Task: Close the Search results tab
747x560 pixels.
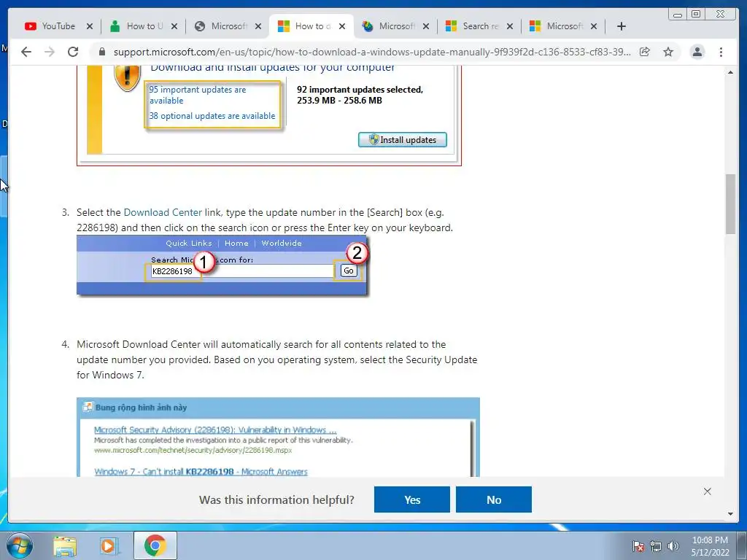Action: [x=510, y=26]
